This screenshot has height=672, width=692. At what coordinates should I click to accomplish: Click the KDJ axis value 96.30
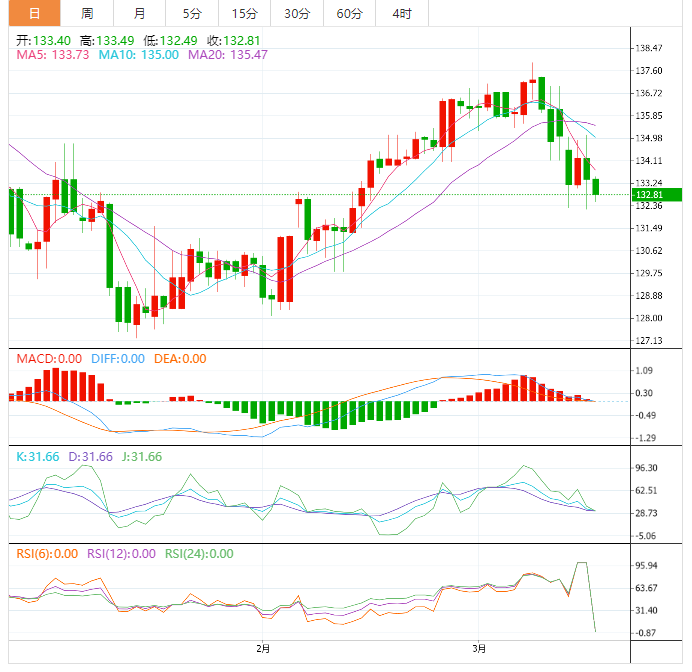(646, 468)
